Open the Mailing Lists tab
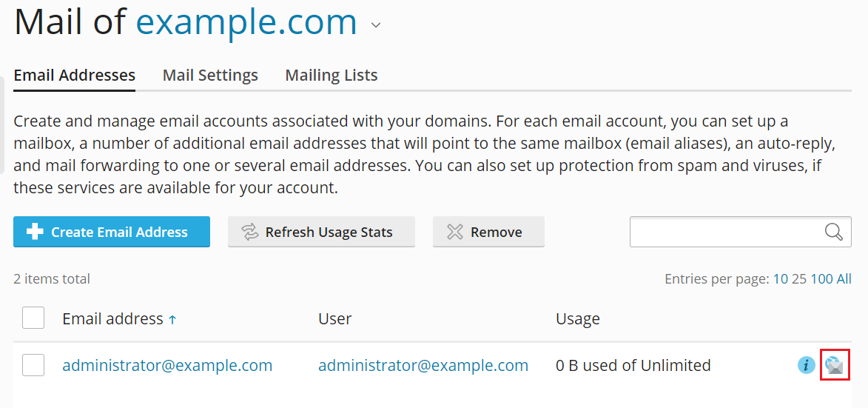 (x=332, y=75)
